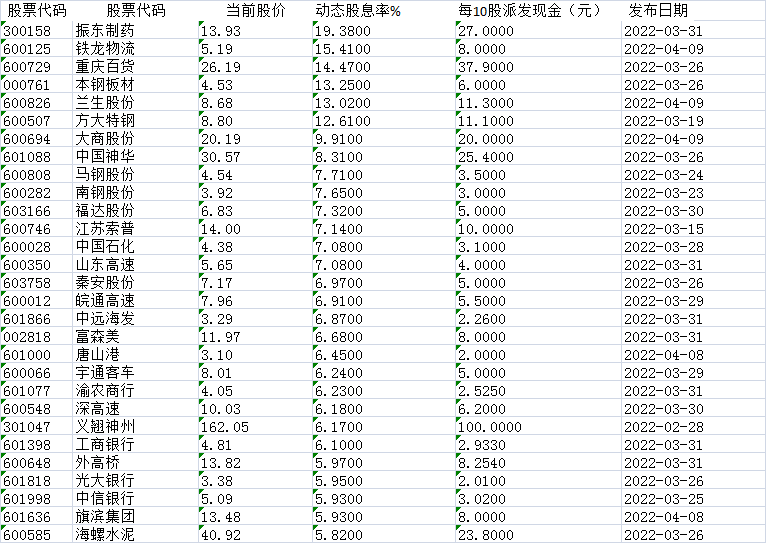Click the stock name 振东制药

point(105,31)
